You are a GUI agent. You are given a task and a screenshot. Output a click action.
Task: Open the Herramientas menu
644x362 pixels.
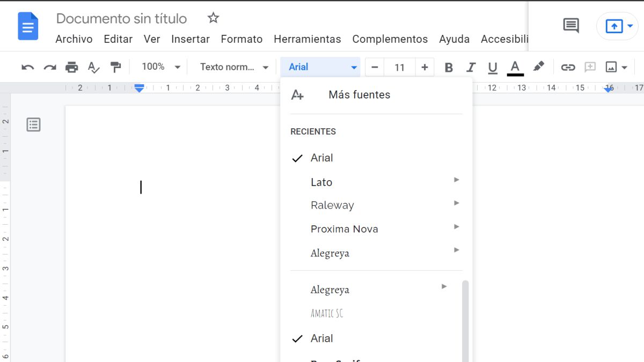pyautogui.click(x=307, y=39)
